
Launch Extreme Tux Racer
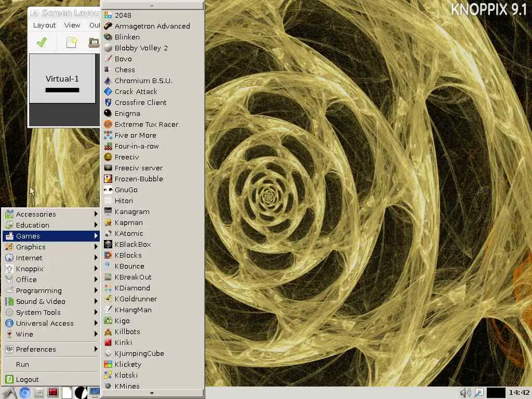153,124
